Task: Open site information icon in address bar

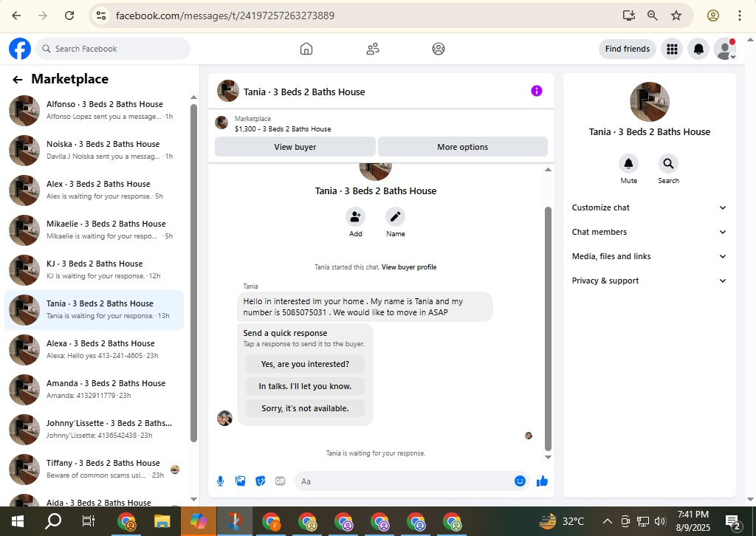Action: tap(101, 16)
